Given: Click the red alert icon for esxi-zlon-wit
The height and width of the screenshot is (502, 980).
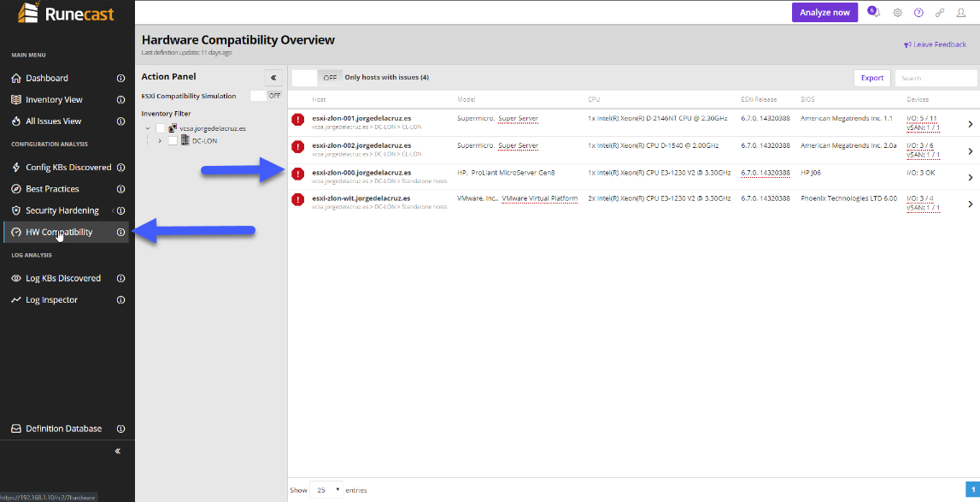Looking at the screenshot, I should 298,199.
